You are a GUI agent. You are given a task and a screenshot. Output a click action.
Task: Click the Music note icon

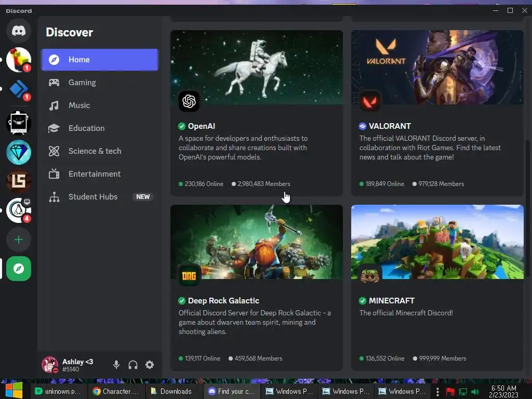coord(54,105)
